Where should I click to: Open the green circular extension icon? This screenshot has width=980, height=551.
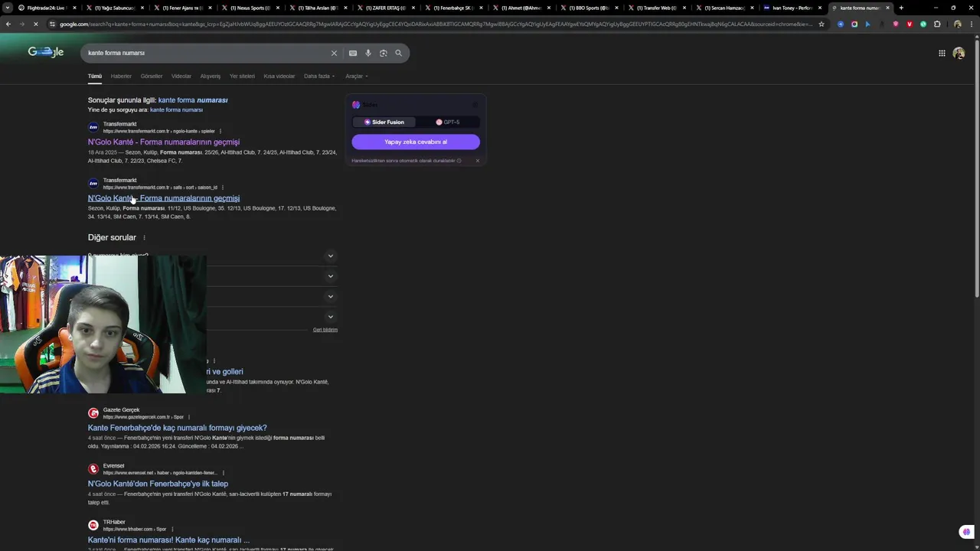923,24
